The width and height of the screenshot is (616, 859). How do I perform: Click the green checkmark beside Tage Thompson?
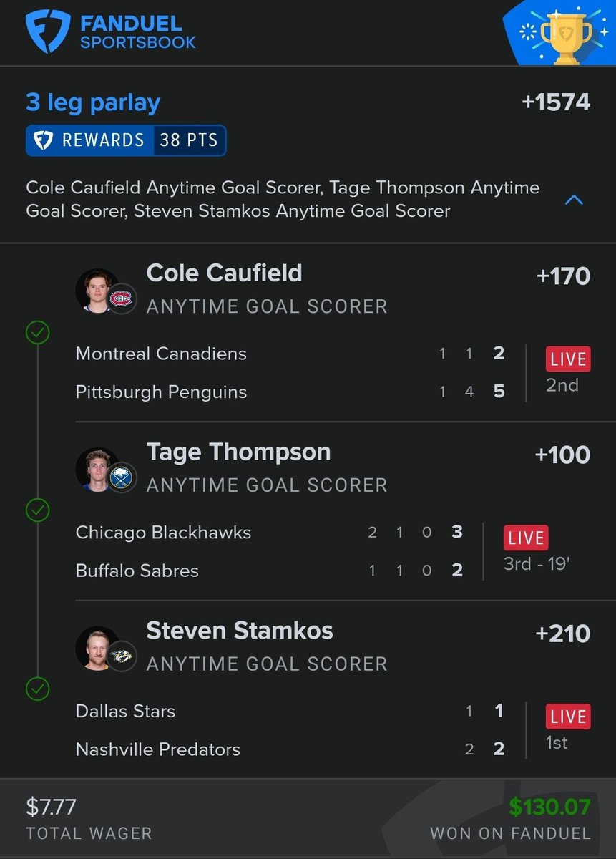(x=37, y=510)
